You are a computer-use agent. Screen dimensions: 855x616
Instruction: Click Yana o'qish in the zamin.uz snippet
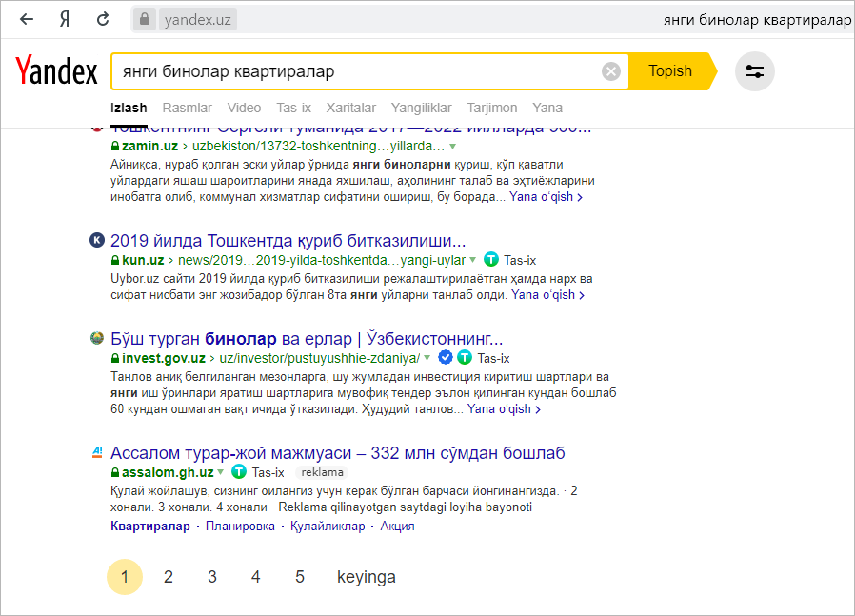click(546, 197)
